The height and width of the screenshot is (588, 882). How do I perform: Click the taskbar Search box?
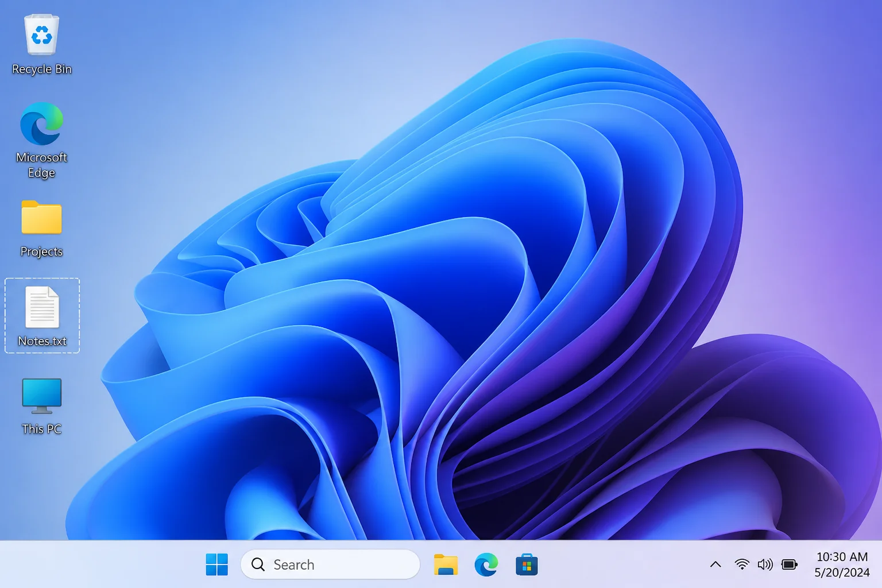click(330, 564)
